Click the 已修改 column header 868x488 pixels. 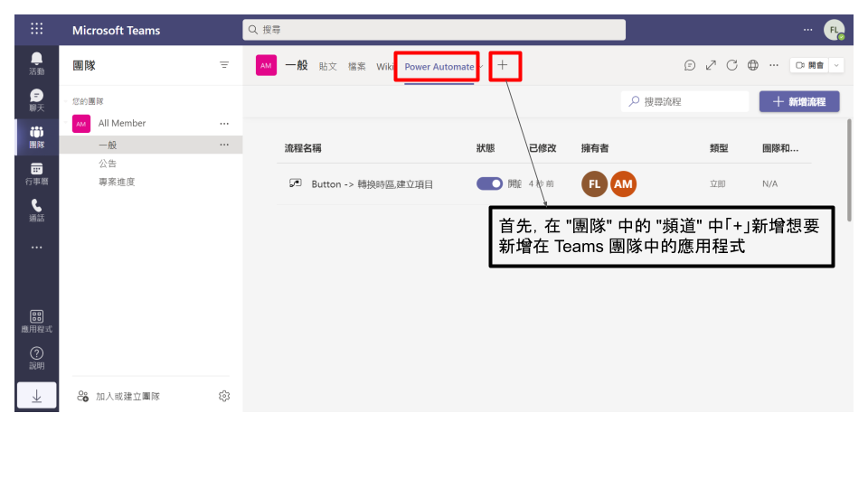pos(542,148)
